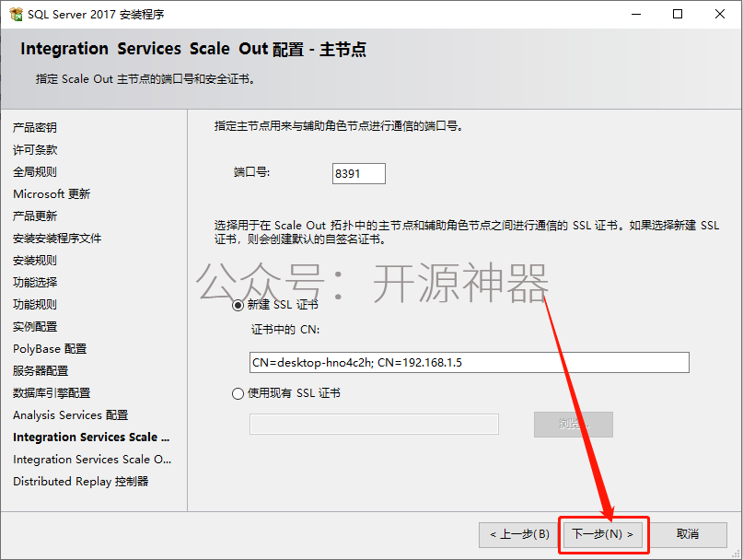Click the 功能选择 sidebar entry

click(x=35, y=282)
